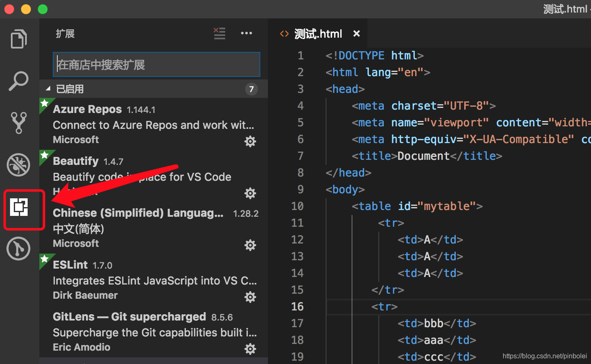Click the Microsoft publisher under Azure Repos
Screen dimensions: 591x364
(x=76, y=140)
